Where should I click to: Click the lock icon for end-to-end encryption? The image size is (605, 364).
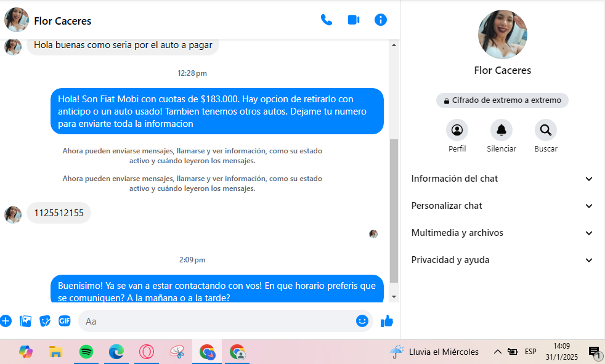tap(447, 100)
